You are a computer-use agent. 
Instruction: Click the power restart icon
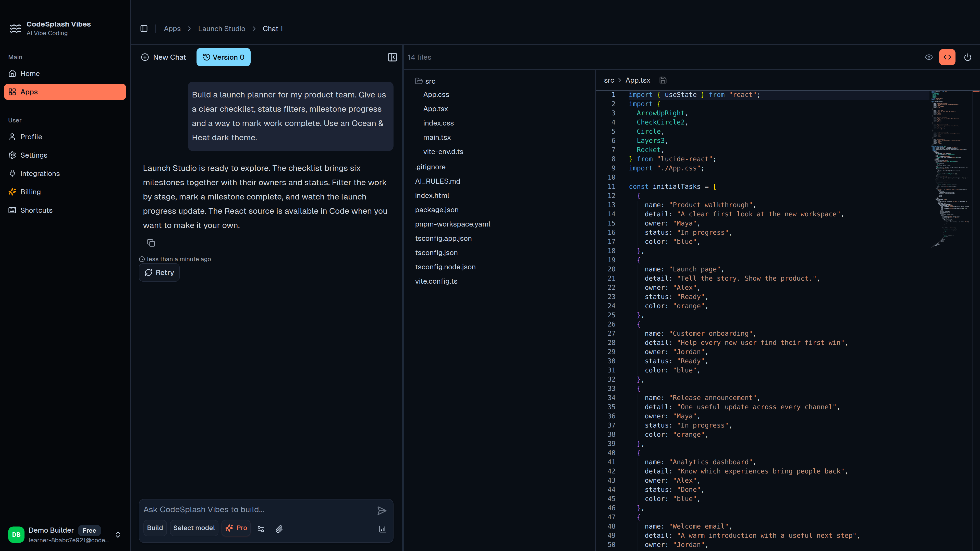[967, 57]
